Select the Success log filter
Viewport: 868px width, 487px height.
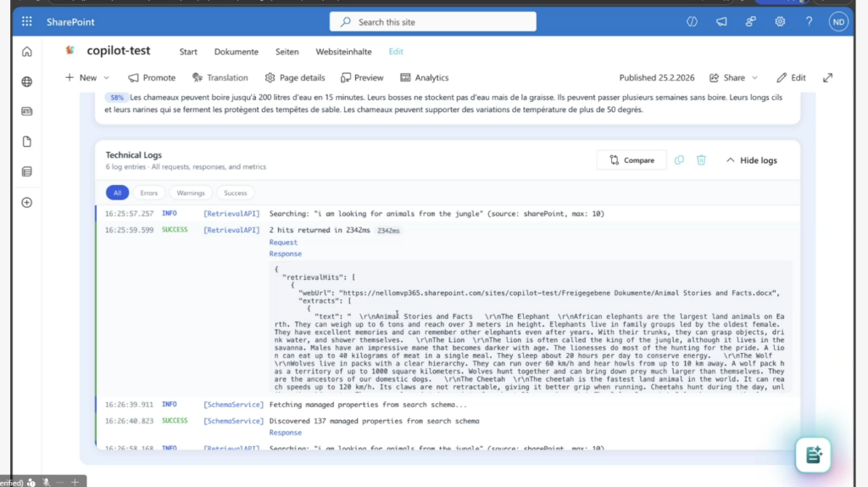point(236,193)
